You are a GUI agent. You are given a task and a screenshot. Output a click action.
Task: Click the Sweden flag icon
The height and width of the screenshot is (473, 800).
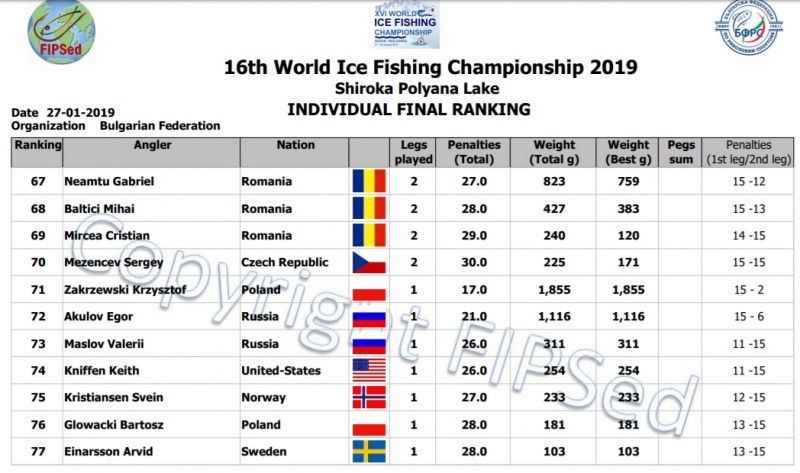pyautogui.click(x=369, y=452)
